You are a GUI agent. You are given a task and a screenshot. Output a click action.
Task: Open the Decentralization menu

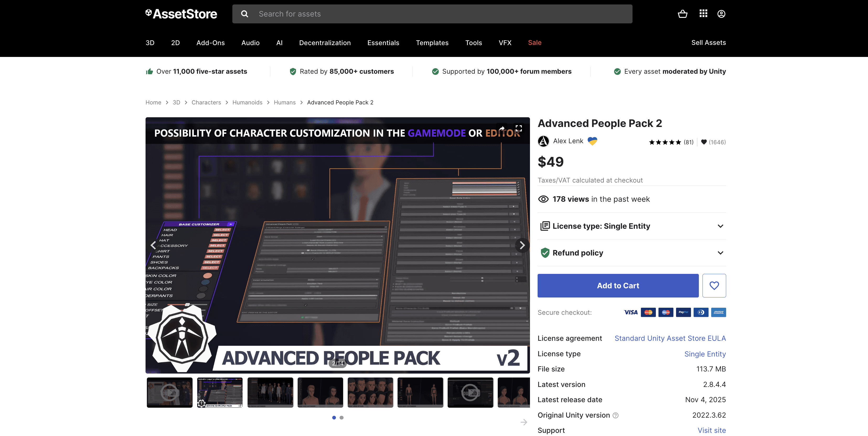pos(325,42)
